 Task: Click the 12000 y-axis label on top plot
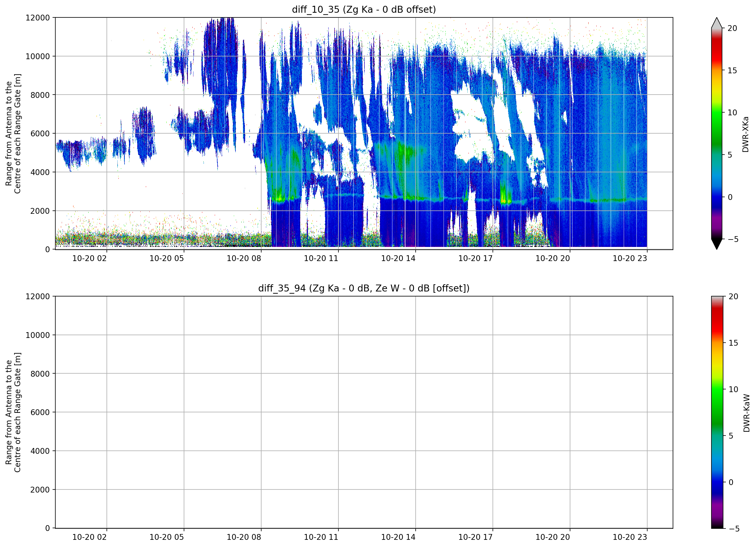pos(38,18)
